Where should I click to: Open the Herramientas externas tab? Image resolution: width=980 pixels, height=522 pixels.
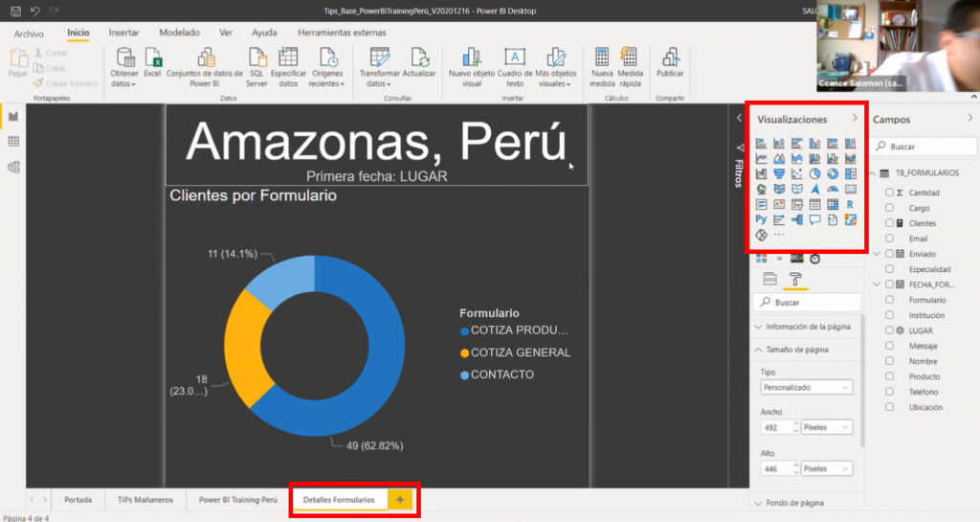(x=342, y=33)
